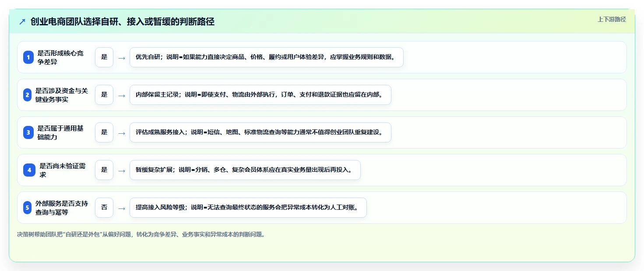The width and height of the screenshot is (644, 271).
Task: Open the 暂缓复杂扩展 result box
Action: pyautogui.click(x=245, y=170)
